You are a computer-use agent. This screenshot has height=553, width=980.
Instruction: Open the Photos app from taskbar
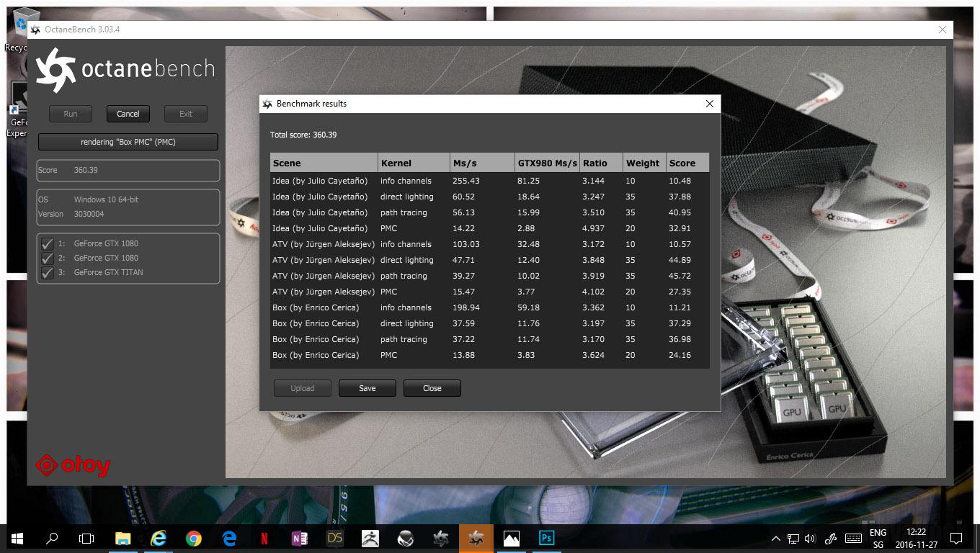512,538
